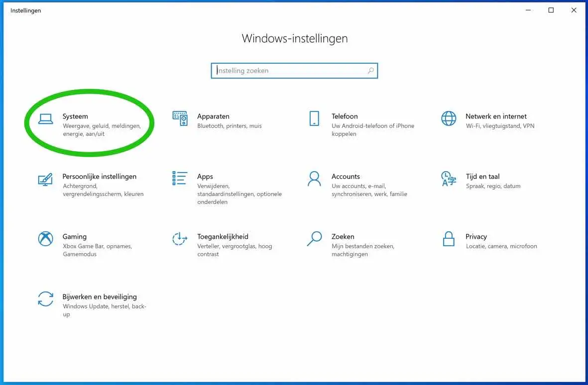Image resolution: width=588 pixels, height=385 pixels.
Task: Click the Netwerk en internet globe icon
Action: (449, 118)
